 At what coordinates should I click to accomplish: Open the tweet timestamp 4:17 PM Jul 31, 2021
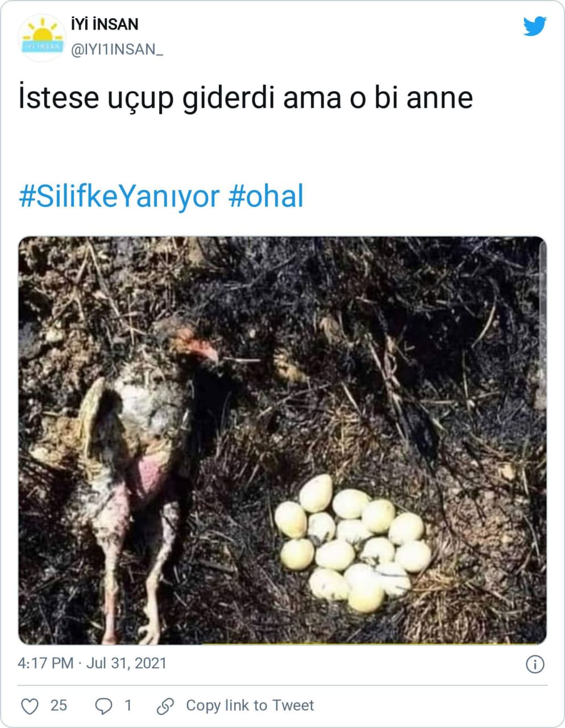pos(92,663)
